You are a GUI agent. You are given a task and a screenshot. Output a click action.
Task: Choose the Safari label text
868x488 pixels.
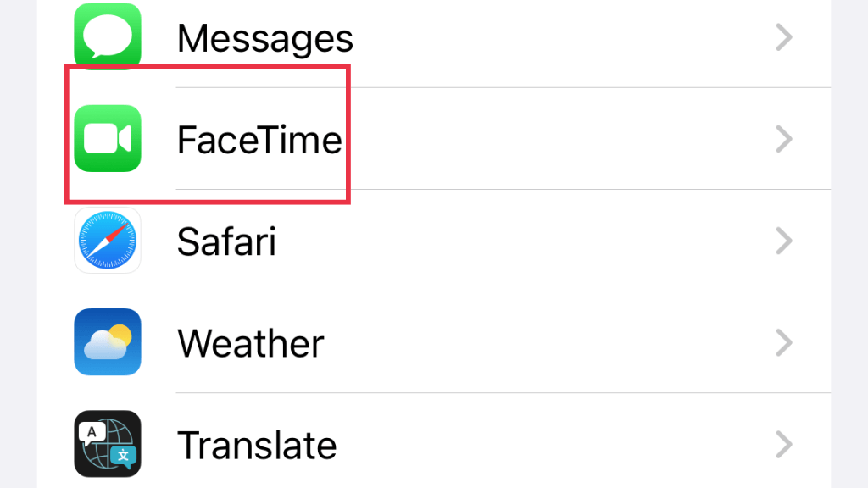pos(226,241)
